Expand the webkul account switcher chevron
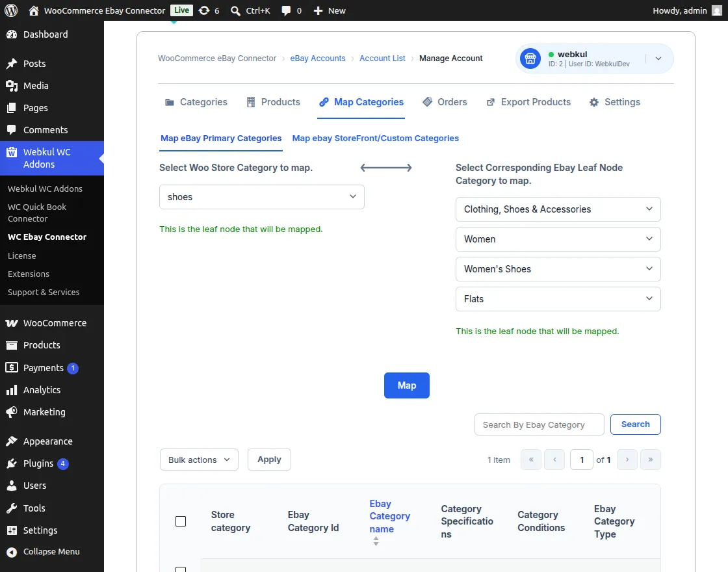Screen dimensions: 728x572 coord(658,58)
